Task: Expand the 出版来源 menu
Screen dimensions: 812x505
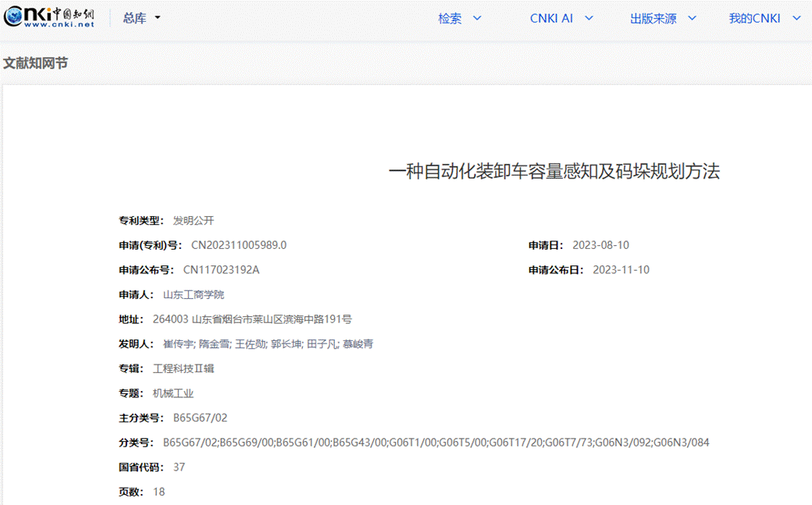Action: 663,19
